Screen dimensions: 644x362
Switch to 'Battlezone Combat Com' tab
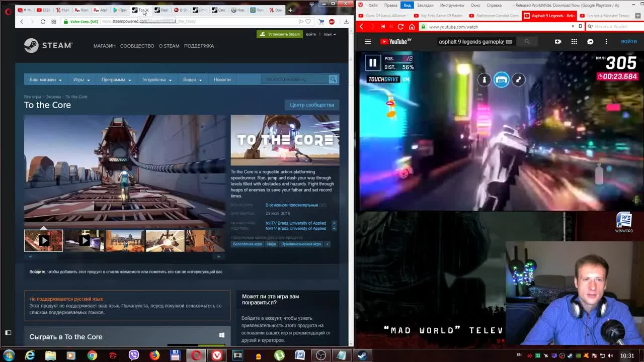tap(493, 16)
